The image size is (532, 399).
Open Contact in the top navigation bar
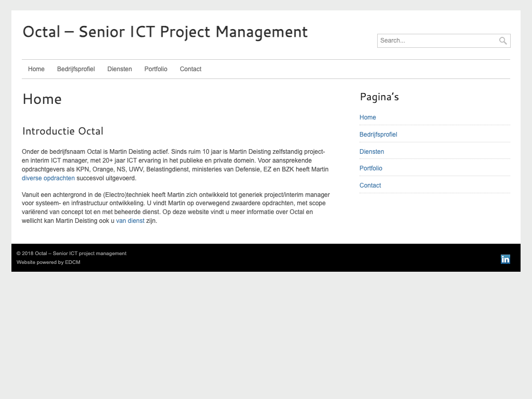click(190, 69)
